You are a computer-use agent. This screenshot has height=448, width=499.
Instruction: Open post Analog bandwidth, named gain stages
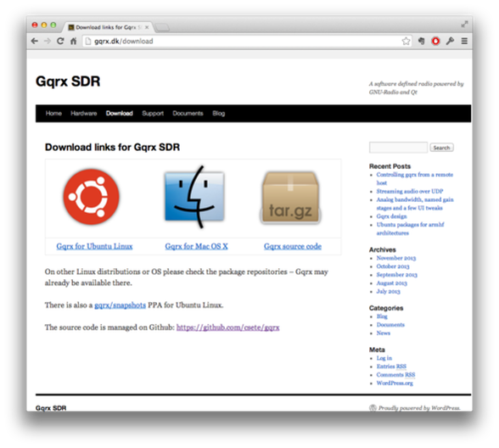415,204
